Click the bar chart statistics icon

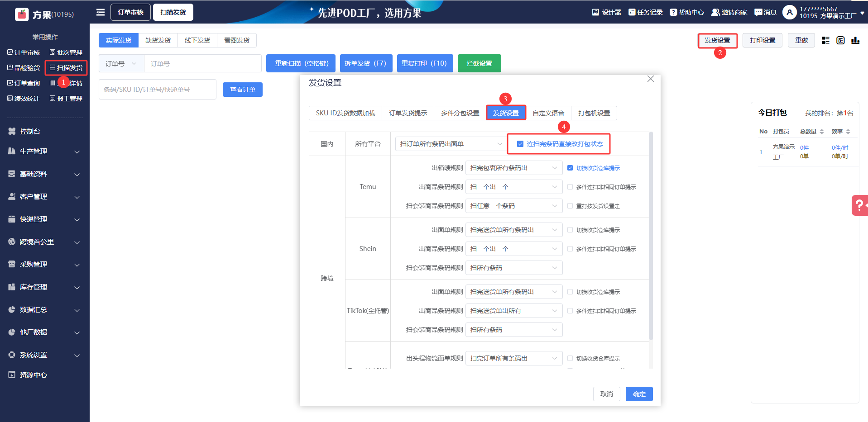[855, 40]
